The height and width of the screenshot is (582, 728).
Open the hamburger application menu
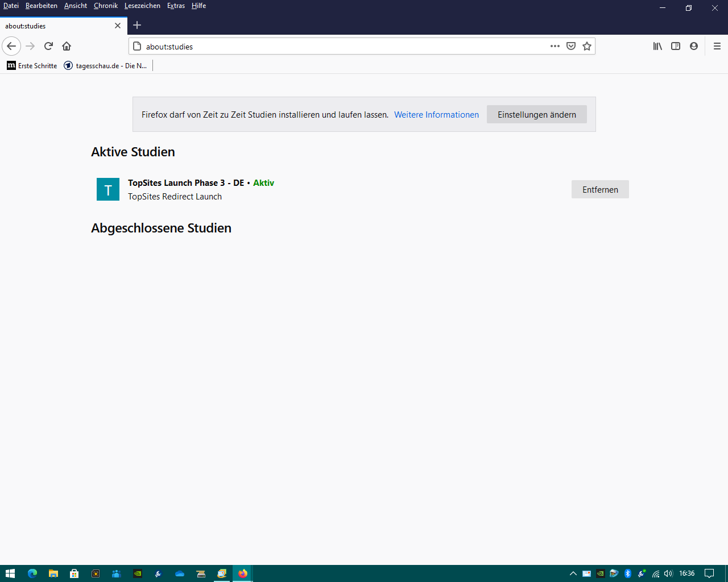717,46
